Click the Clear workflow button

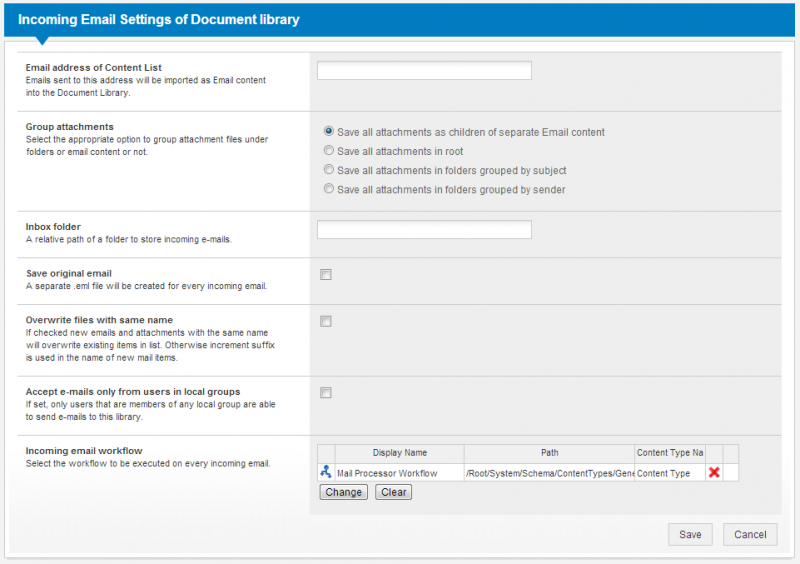click(x=393, y=492)
